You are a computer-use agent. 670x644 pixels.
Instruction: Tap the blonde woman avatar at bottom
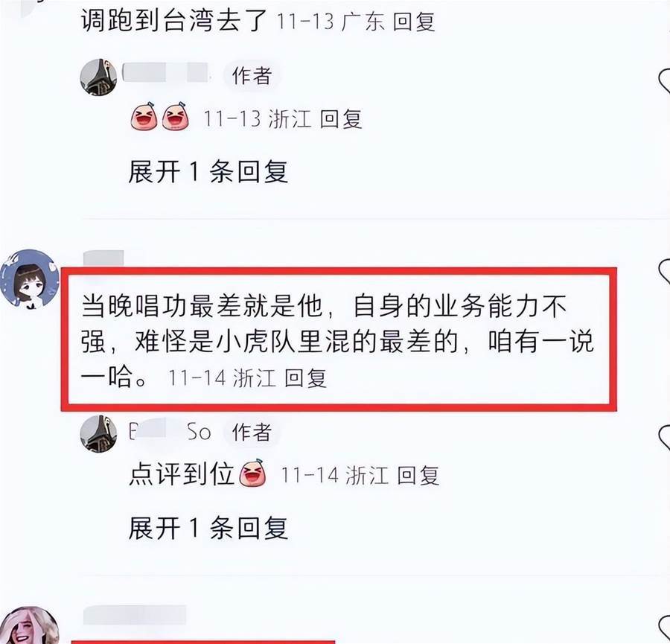click(30, 625)
